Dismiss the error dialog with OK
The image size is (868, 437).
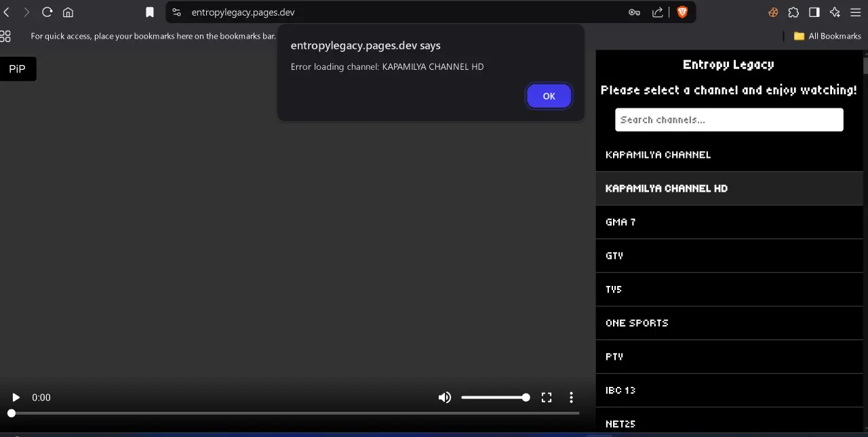(549, 96)
